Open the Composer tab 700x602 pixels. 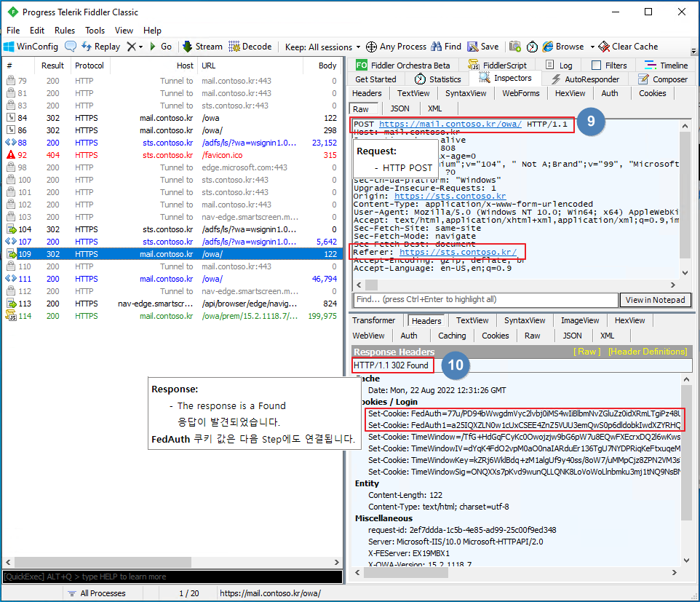[663, 79]
